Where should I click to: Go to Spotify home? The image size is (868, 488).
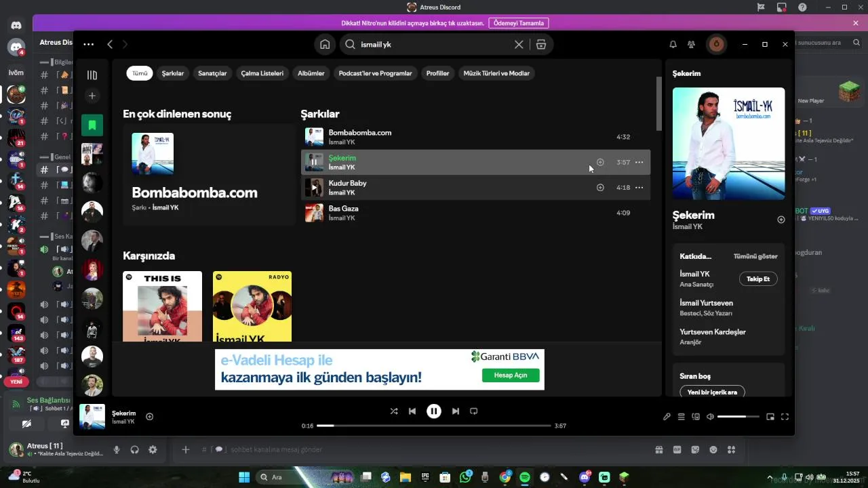[325, 44]
